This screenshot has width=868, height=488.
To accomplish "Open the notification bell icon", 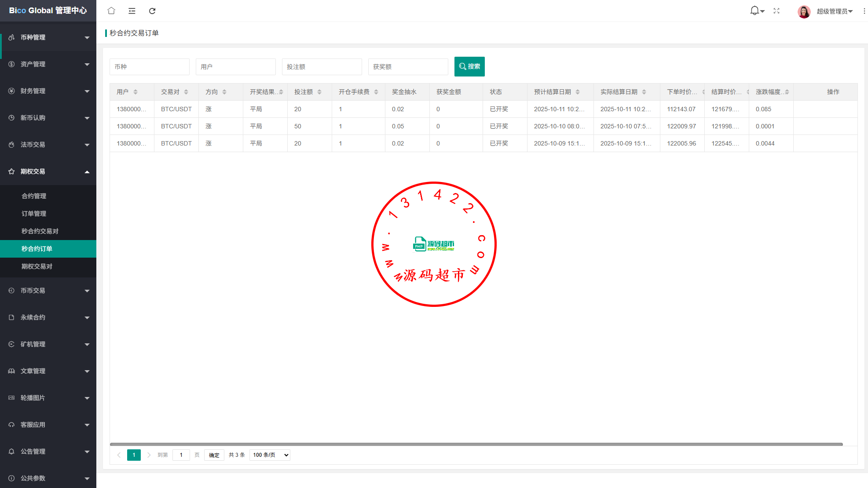I will [754, 11].
